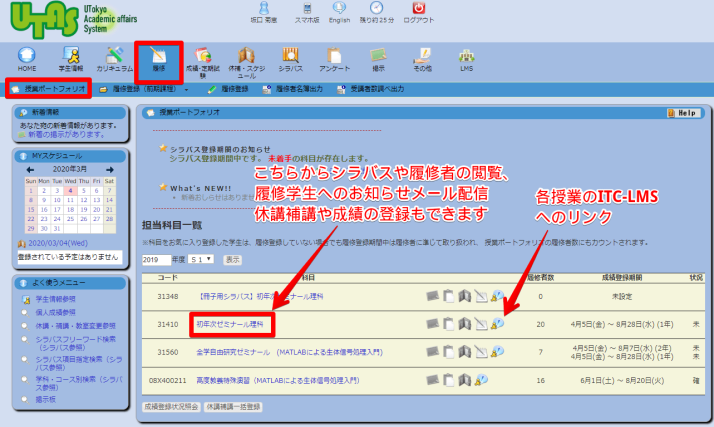Click the 初年次ゼミナール理科 course link
The image size is (714, 427).
230,324
